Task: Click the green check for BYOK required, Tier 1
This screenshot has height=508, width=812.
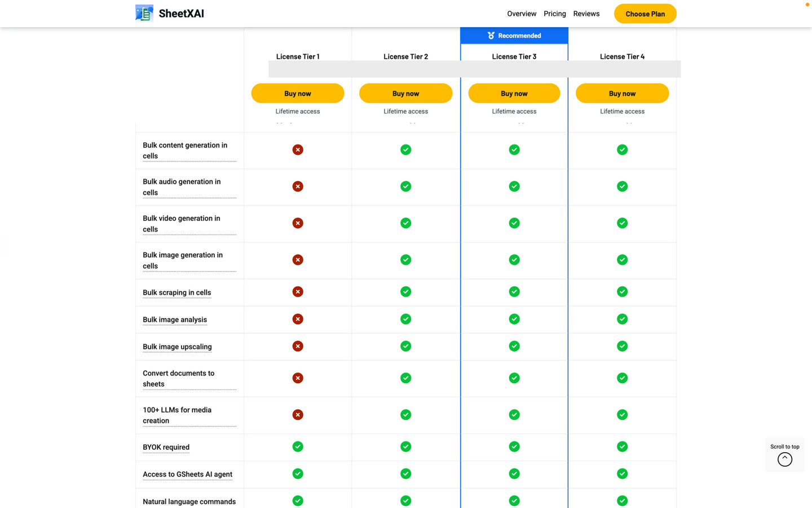Action: [x=298, y=446]
